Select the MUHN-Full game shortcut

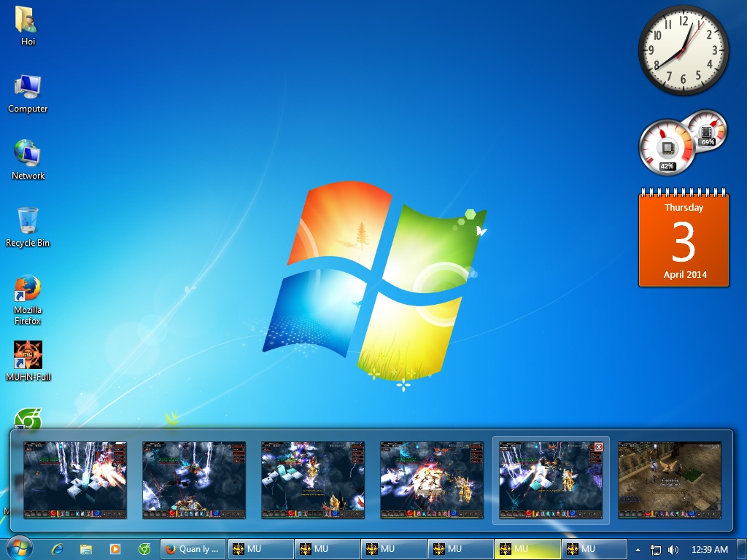click(x=28, y=361)
